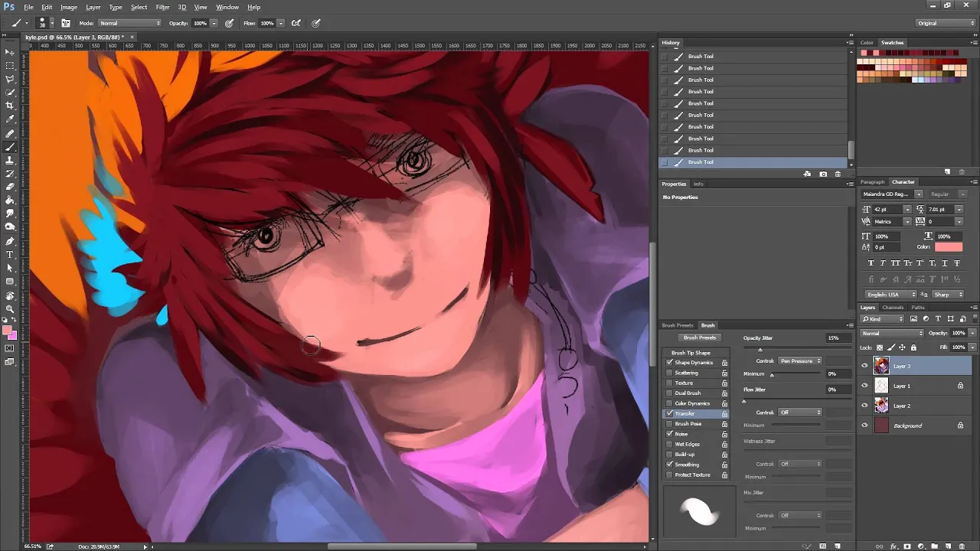Image resolution: width=980 pixels, height=551 pixels.
Task: Select the Smudge tool
Action: [10, 214]
